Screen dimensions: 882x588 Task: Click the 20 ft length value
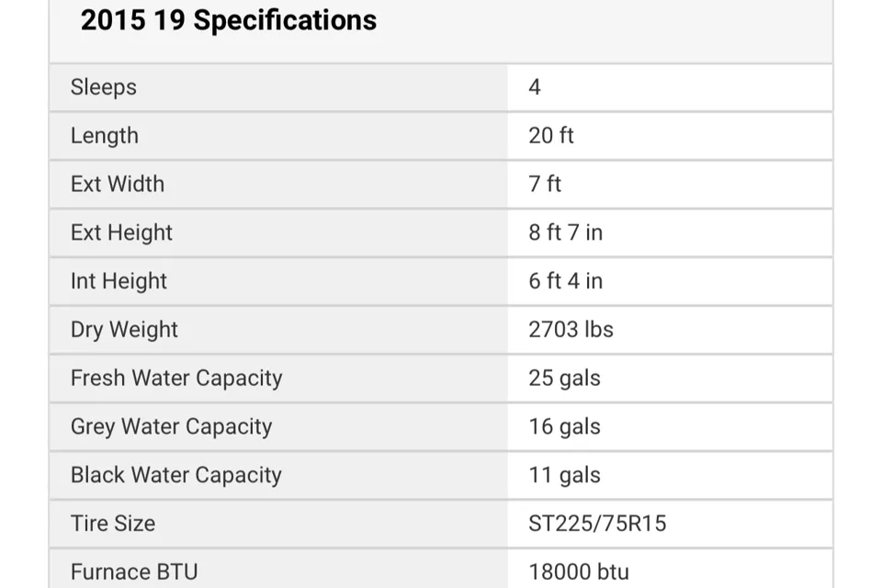[x=550, y=136]
